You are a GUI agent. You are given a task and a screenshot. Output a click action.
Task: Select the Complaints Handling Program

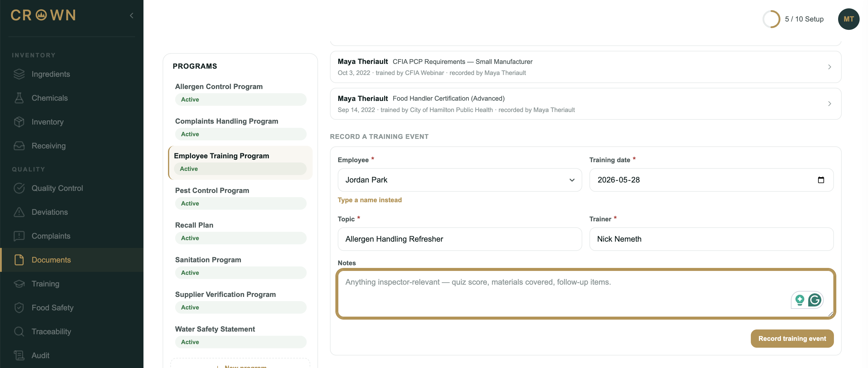click(x=241, y=128)
